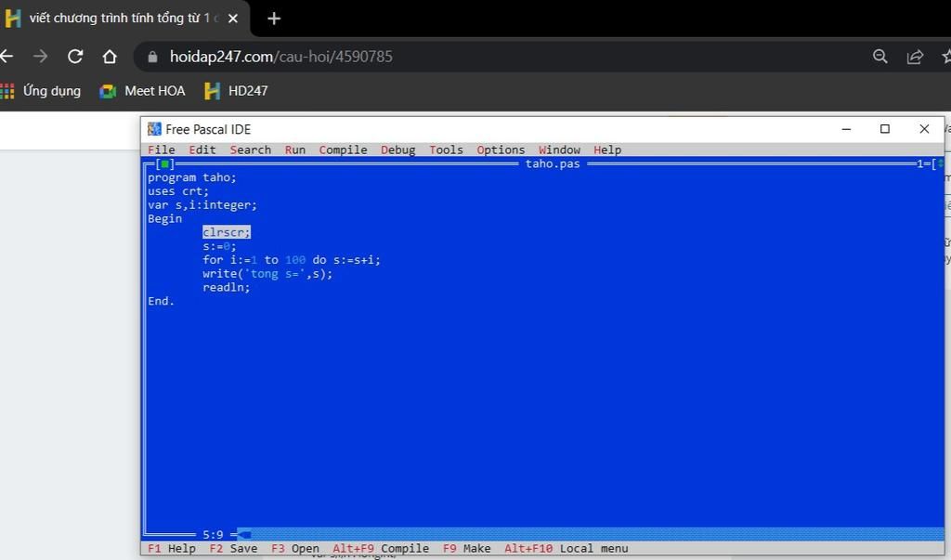Click the 'Begin' keyword line
This screenshot has width=951, height=560.
pos(164,218)
